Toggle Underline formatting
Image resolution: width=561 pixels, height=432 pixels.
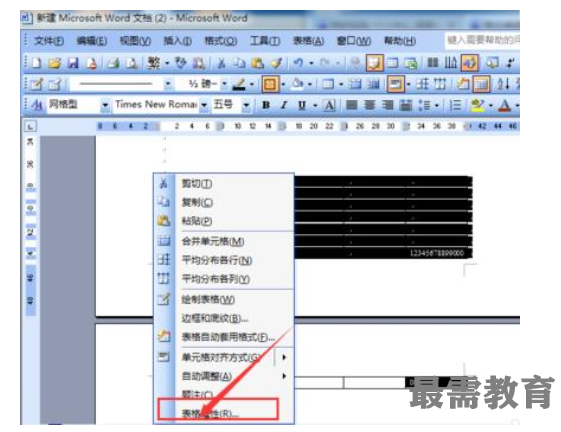(302, 105)
